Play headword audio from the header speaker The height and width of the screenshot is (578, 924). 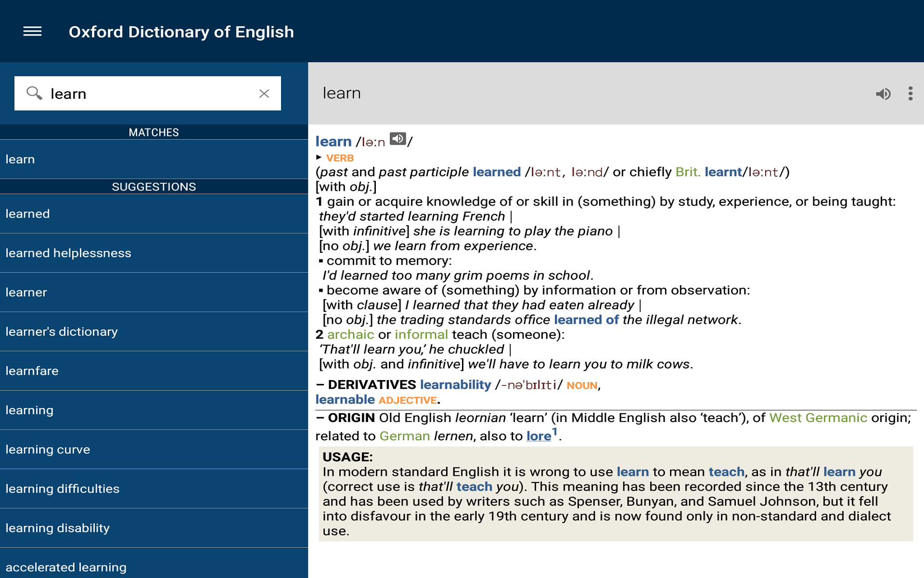[x=883, y=93]
